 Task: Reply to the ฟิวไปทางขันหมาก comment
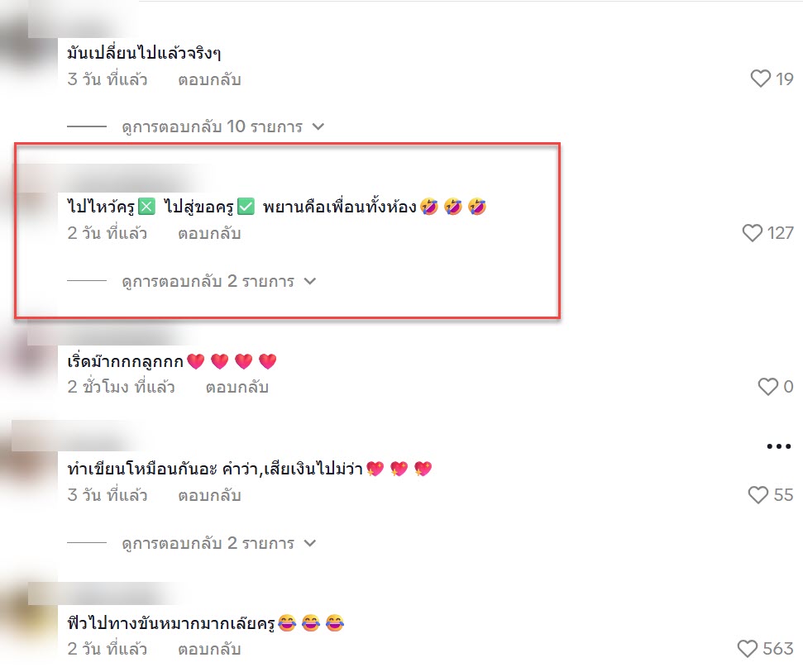(209, 650)
